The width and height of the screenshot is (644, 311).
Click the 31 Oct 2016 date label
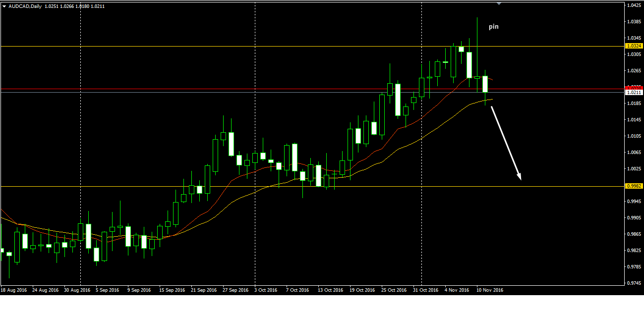pyautogui.click(x=426, y=290)
